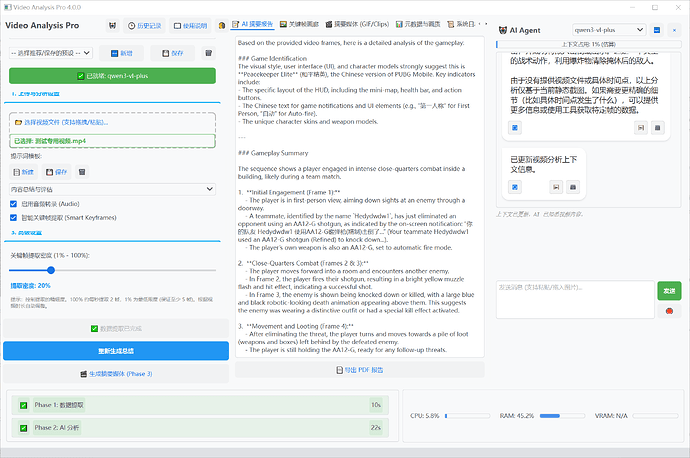Click the prompt template delete trash icon
This screenshot has width=690, height=458.
[x=82, y=172]
